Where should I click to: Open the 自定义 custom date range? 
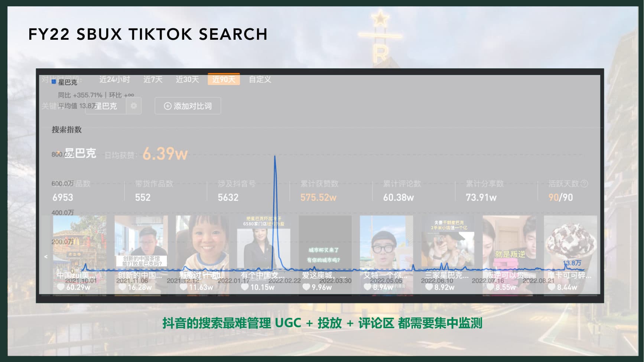(x=260, y=79)
